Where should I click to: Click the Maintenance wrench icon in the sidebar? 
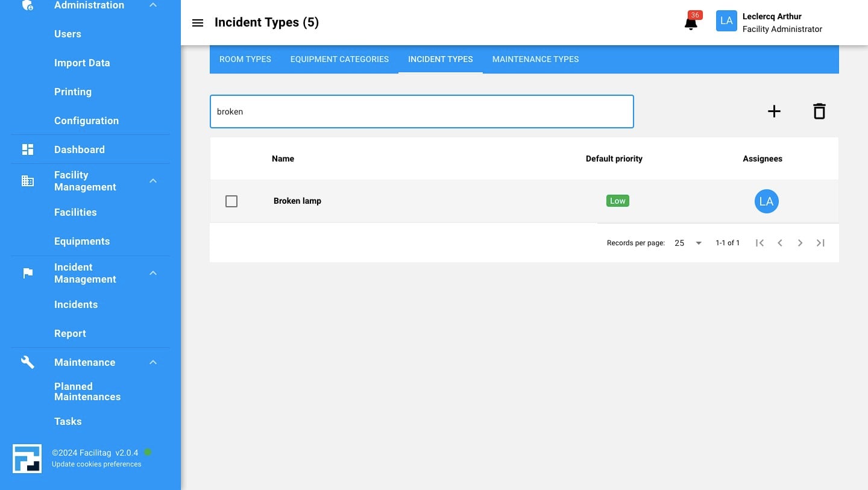click(x=27, y=362)
